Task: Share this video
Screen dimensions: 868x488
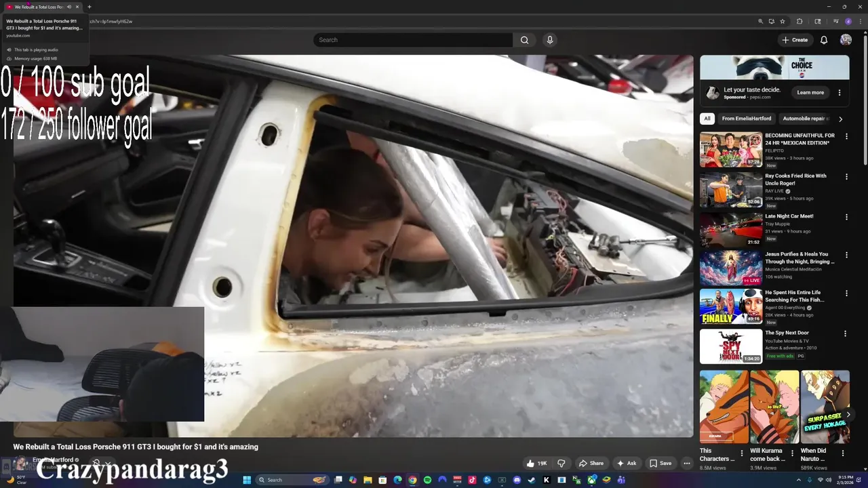Action: (591, 464)
